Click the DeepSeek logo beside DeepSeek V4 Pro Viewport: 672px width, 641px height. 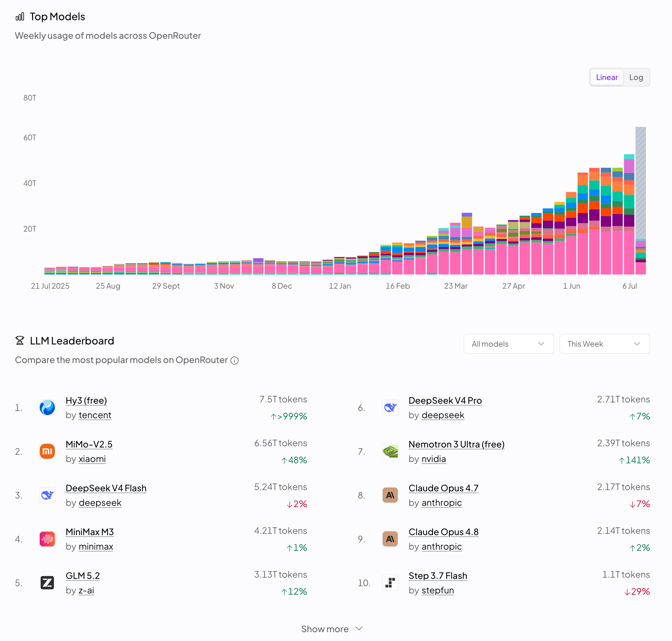[x=390, y=407]
